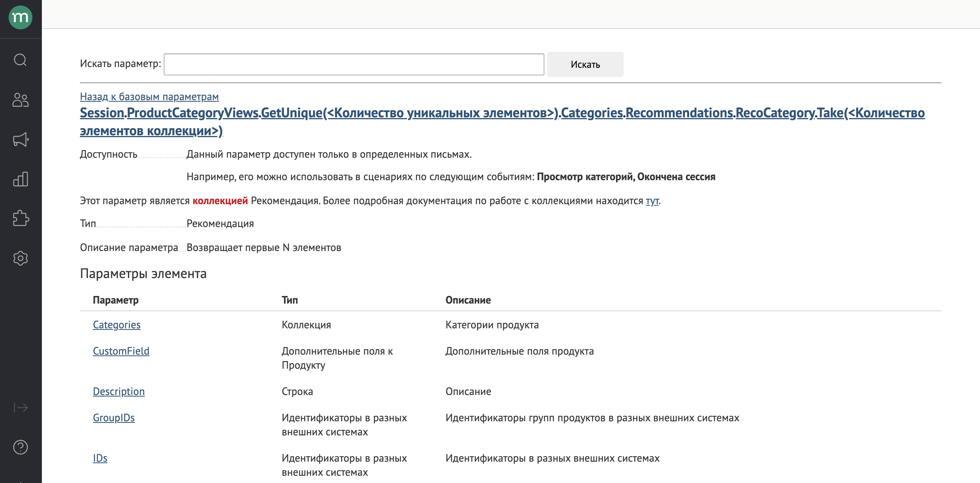Open the 'GetUnique' breadcrumb link

pyautogui.click(x=409, y=113)
